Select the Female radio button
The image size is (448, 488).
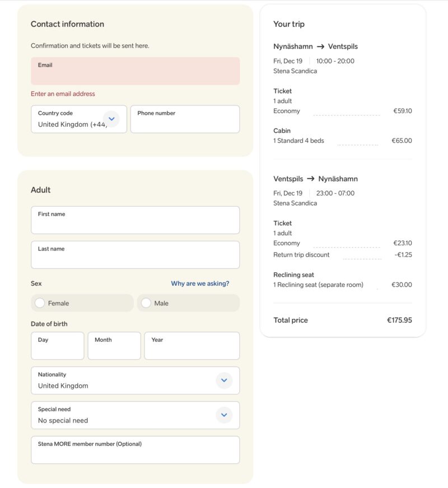coord(40,303)
